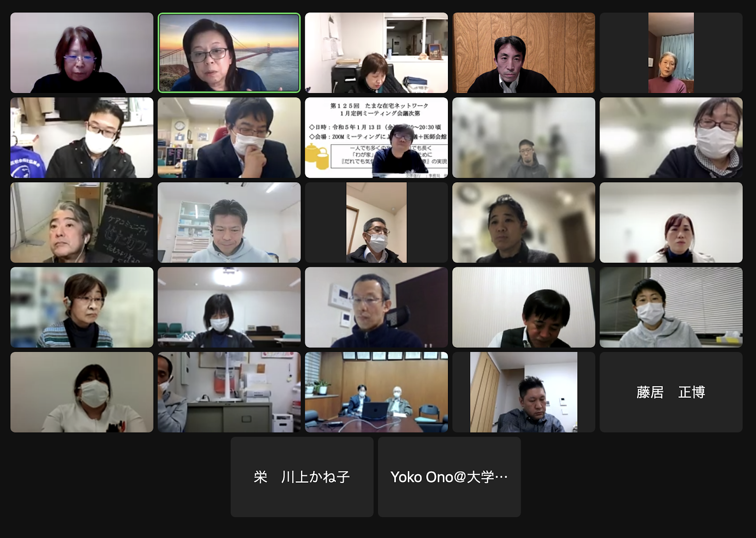Screen dimensions: 756x538
Task: Select the masked woman in room with green chairs
Action: coord(229,307)
